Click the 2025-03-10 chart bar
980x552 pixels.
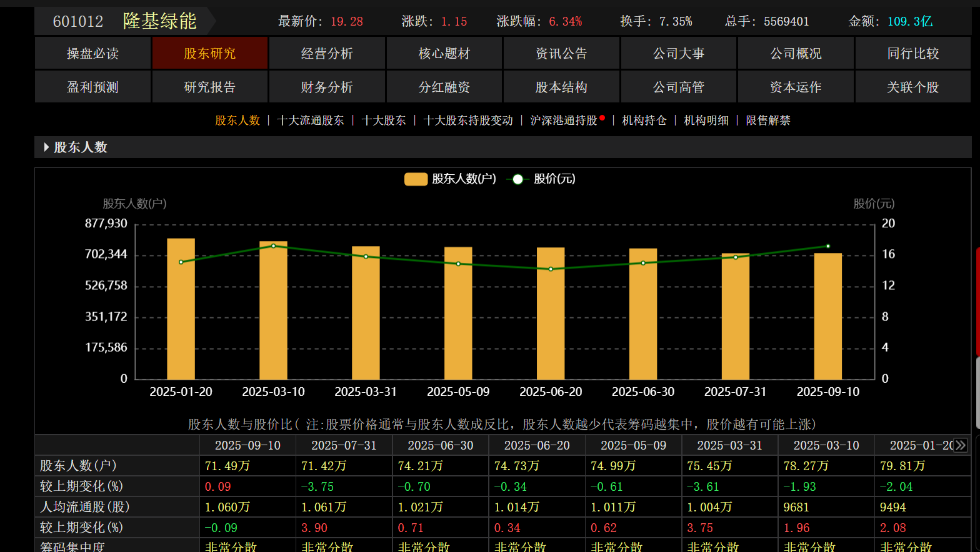tap(273, 310)
